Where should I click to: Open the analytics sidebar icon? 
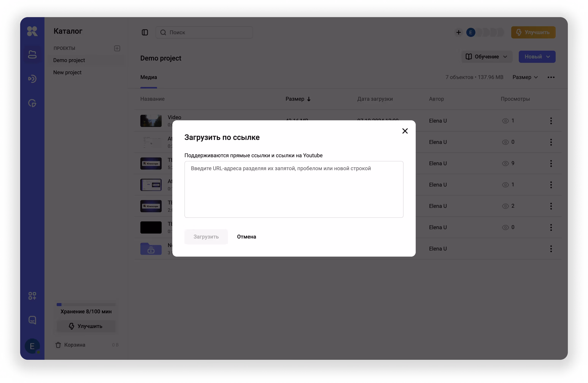(x=32, y=103)
